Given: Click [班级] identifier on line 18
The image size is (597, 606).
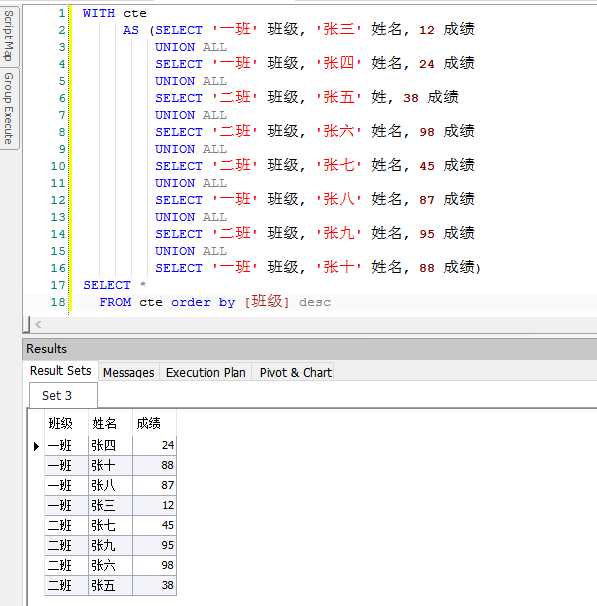Looking at the screenshot, I should point(267,301).
